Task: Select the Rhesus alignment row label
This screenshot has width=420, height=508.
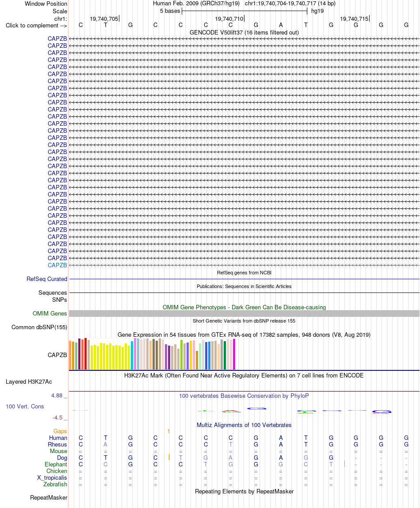Action: click(57, 444)
